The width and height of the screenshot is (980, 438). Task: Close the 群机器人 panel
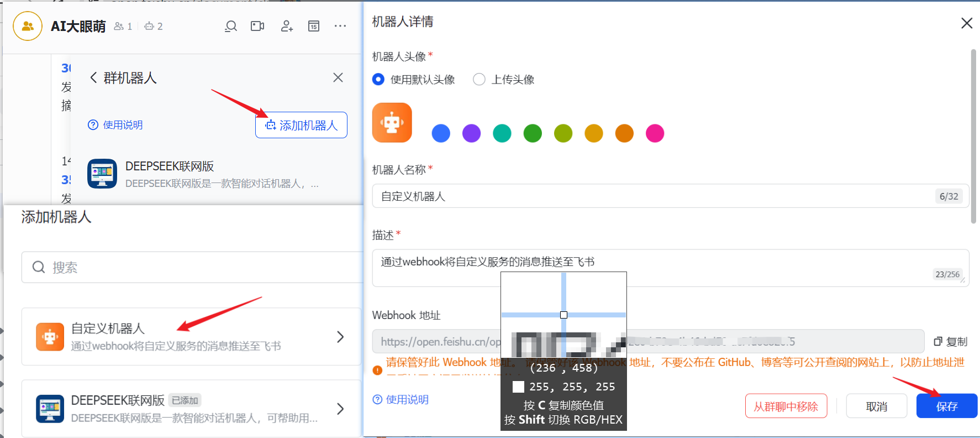click(338, 77)
